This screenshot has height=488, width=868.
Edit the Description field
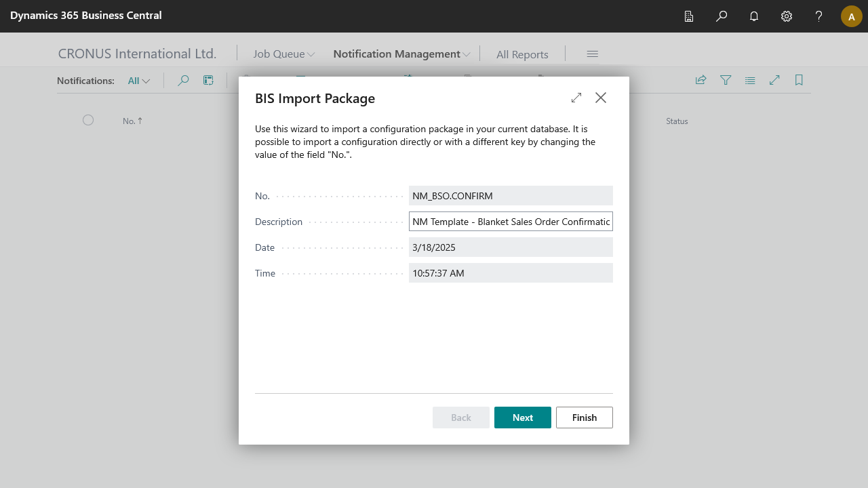[511, 222]
